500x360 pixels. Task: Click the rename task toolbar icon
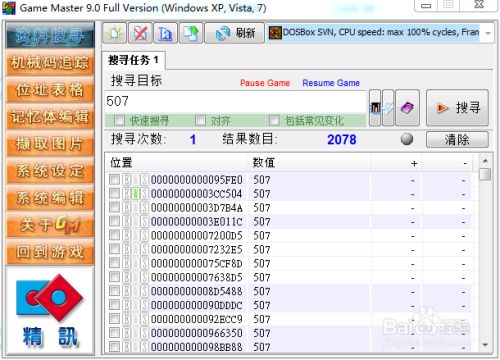click(x=165, y=33)
